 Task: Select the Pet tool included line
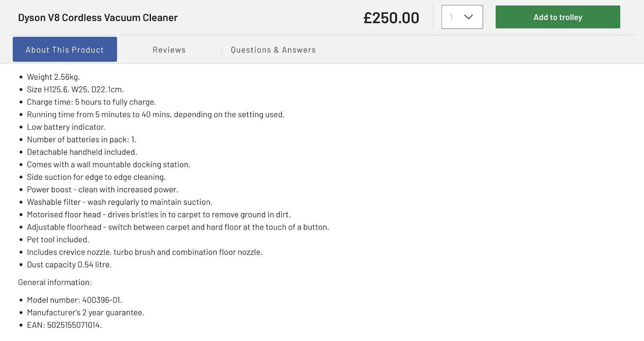tap(58, 239)
